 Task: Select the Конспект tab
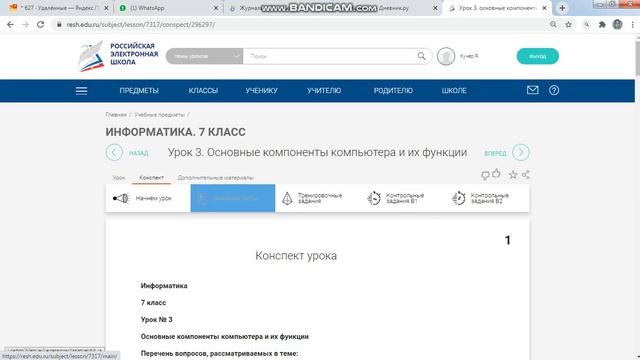coord(151,178)
